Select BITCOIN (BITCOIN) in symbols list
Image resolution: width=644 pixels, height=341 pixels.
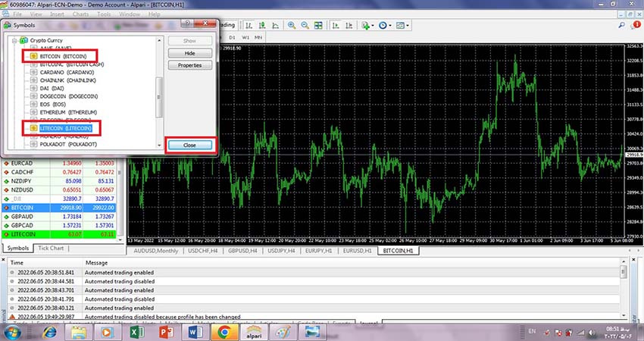click(63, 56)
